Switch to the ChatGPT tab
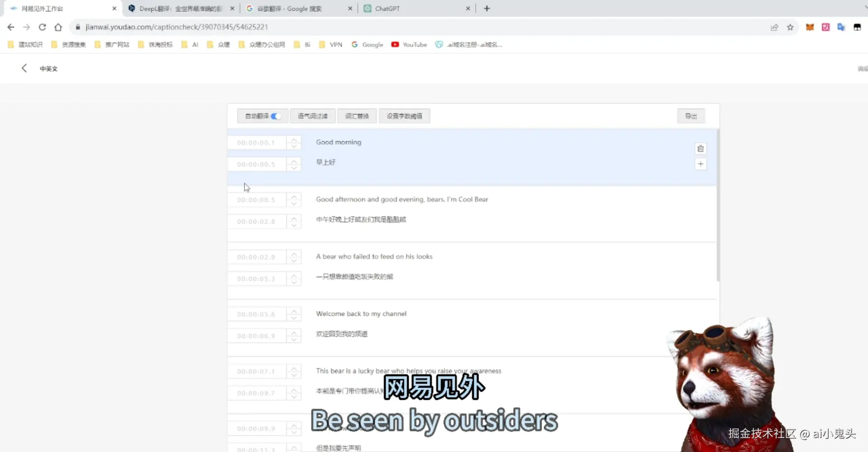Viewport: 868px width, 452px height. pyautogui.click(x=416, y=9)
